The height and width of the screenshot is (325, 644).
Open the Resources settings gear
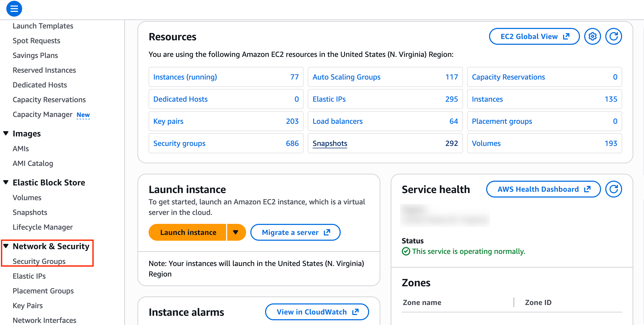(592, 36)
